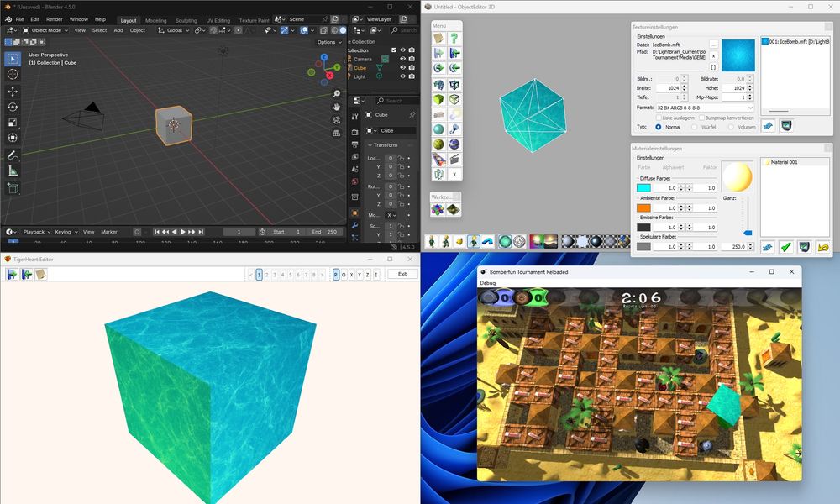
Task: Click the sunset landscape icon in ObjectEditor bottom toolbar
Action: [x=551, y=242]
